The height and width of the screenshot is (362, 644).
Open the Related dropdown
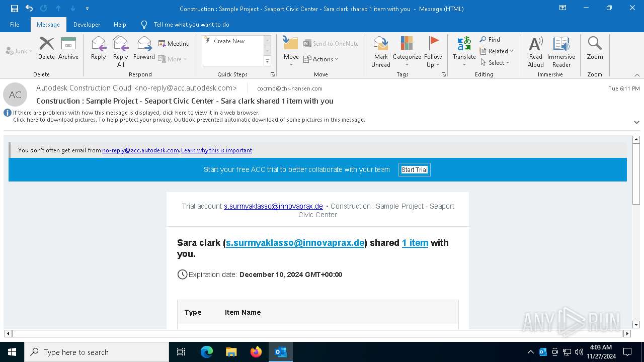[497, 51]
